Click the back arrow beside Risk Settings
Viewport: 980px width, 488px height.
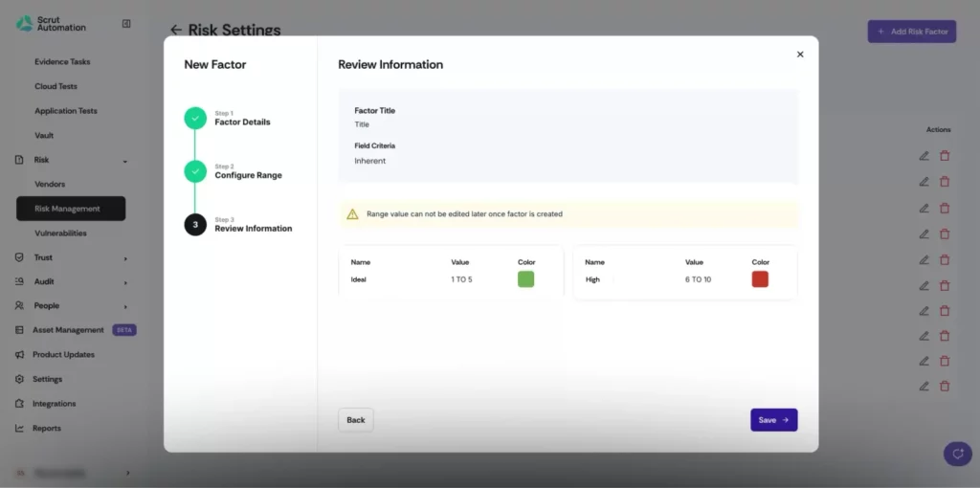(x=176, y=30)
